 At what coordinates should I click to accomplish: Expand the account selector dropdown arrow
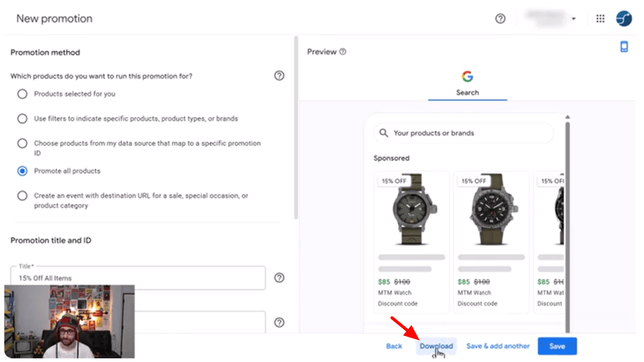coord(574,19)
